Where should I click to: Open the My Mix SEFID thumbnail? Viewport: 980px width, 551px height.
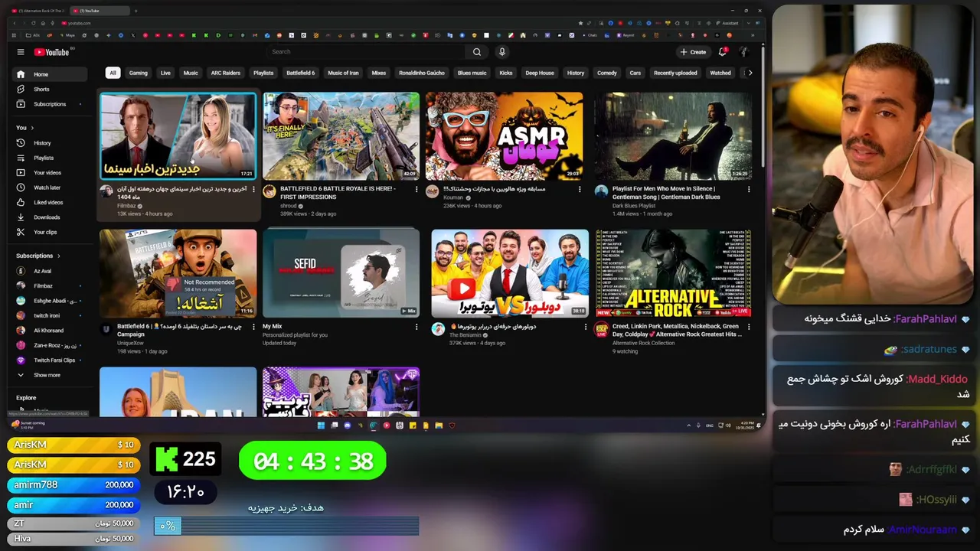point(341,273)
